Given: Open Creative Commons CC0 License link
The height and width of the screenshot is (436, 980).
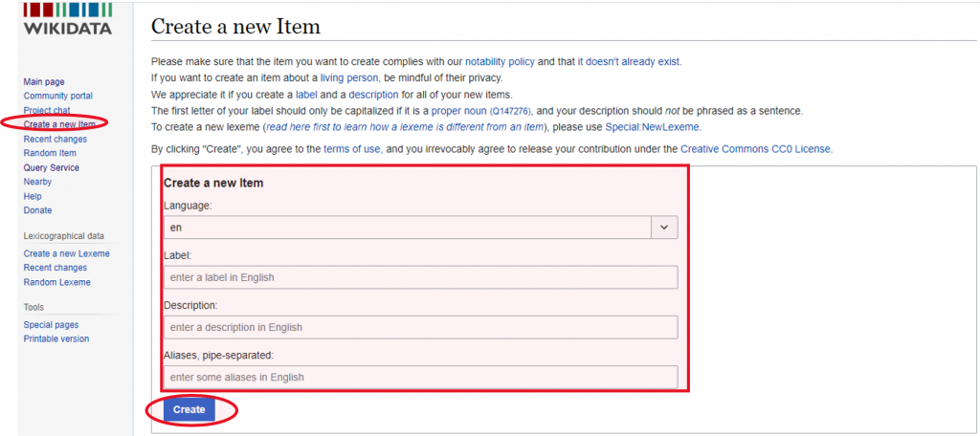Looking at the screenshot, I should tap(755, 149).
